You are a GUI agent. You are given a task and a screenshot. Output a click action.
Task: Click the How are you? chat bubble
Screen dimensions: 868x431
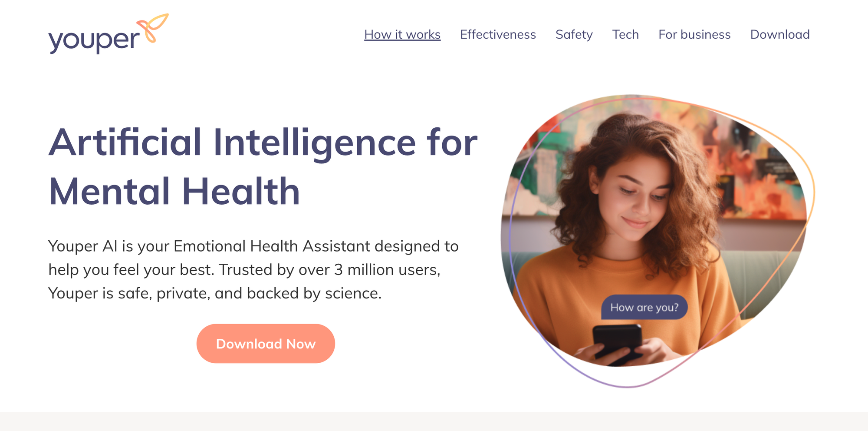[x=644, y=307]
